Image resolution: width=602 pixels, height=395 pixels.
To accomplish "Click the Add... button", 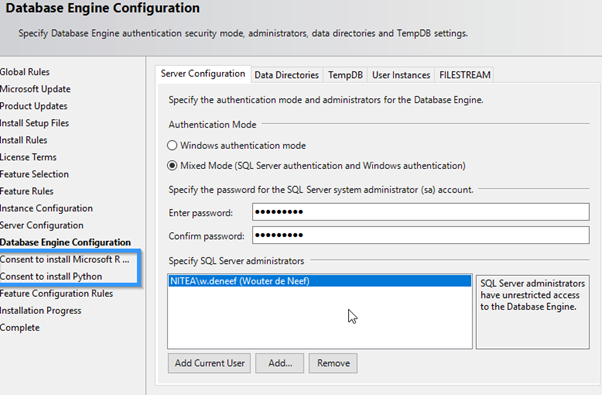I will point(280,363).
